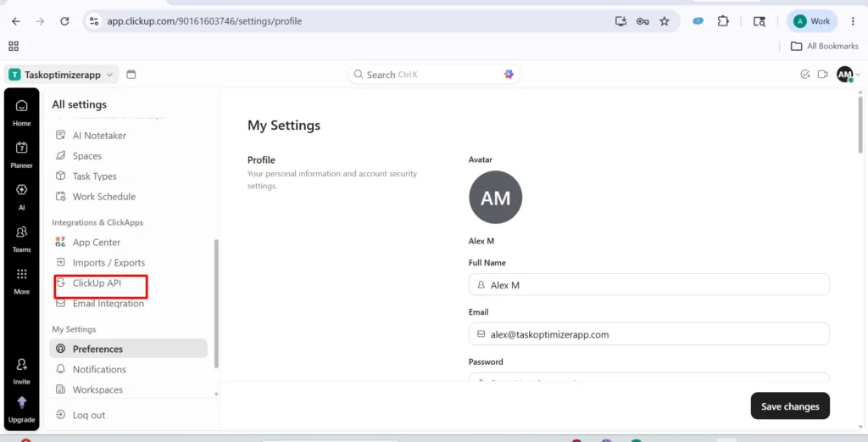Open the password manager key icon
This screenshot has width=868, height=442.
point(643,21)
